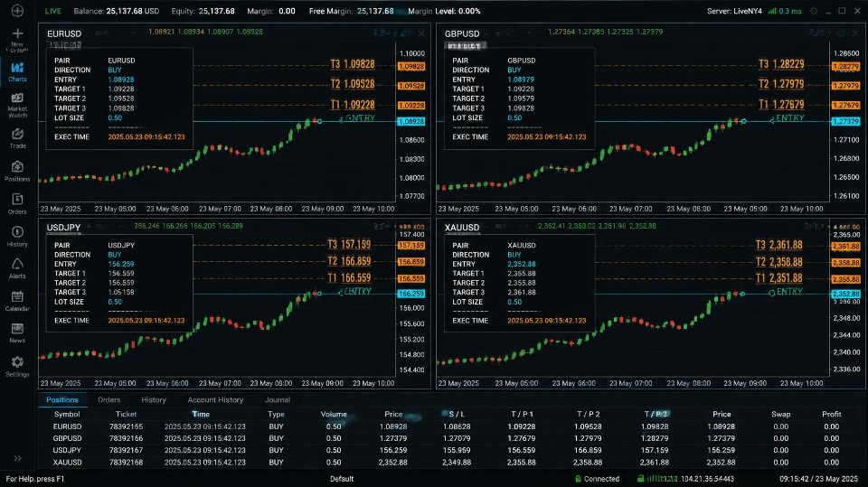Click the EURUSD current price tag 1.08928
Viewport: 868px width, 487px height.
tap(410, 121)
